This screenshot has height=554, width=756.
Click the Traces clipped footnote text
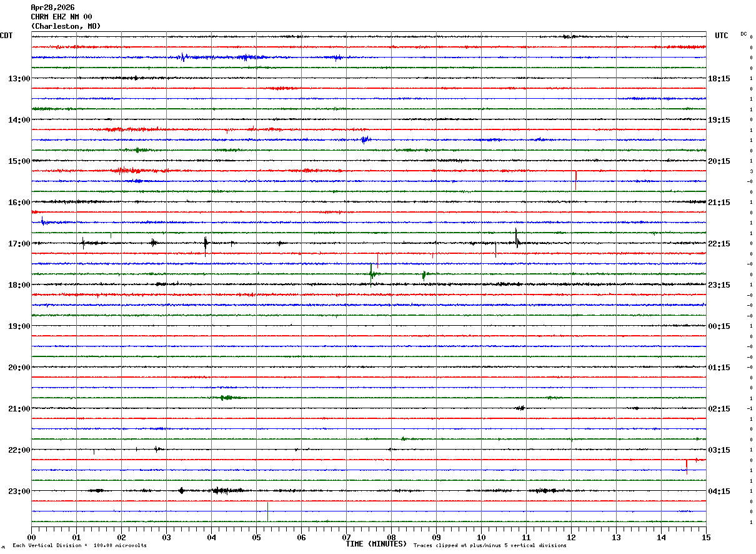(490, 545)
